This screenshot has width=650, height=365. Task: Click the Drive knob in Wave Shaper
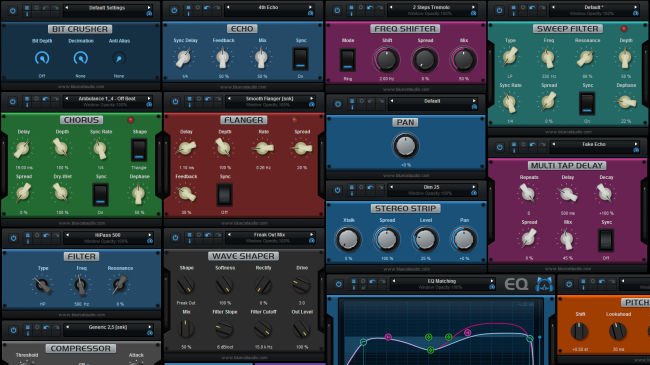(302, 285)
